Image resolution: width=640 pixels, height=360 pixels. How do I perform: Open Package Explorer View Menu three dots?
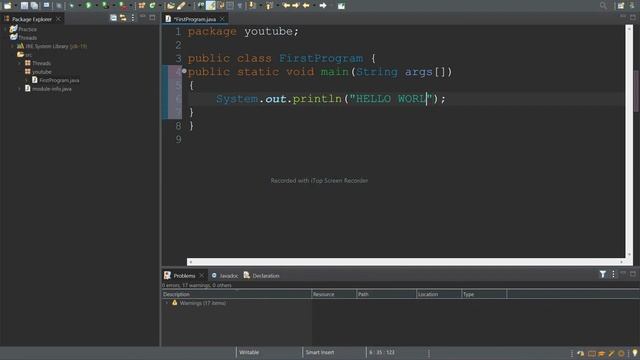point(133,18)
